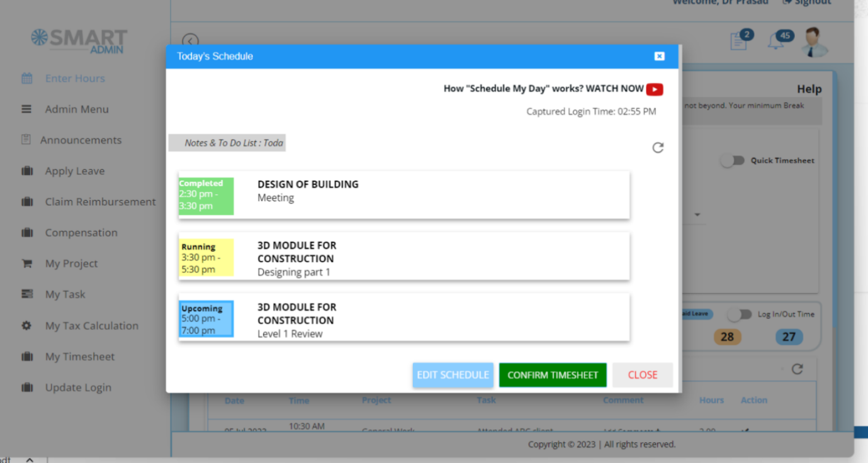Select My Tax Calculation menu item

click(x=91, y=326)
